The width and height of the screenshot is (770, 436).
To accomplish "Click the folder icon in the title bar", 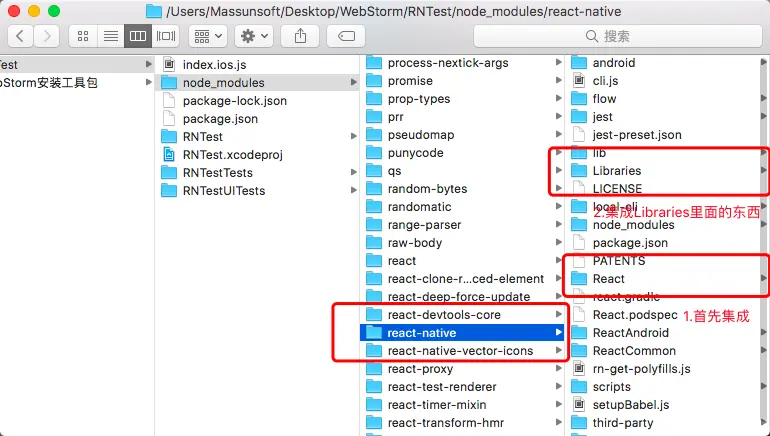I will (154, 11).
